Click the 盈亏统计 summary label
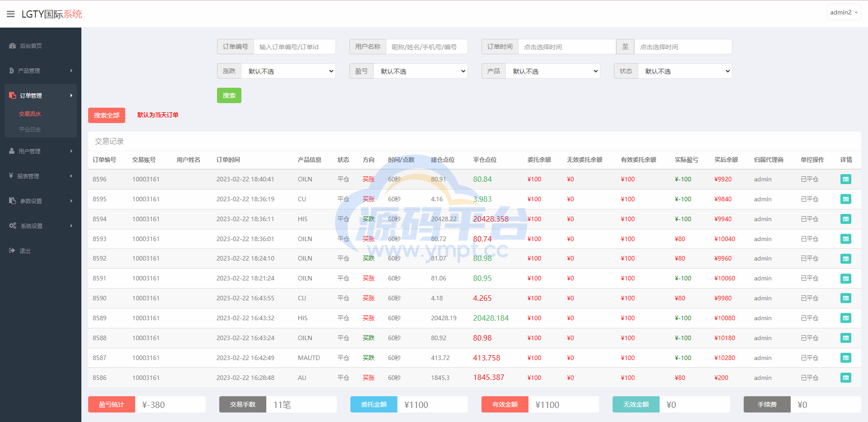The height and width of the screenshot is (422, 868). (x=112, y=404)
